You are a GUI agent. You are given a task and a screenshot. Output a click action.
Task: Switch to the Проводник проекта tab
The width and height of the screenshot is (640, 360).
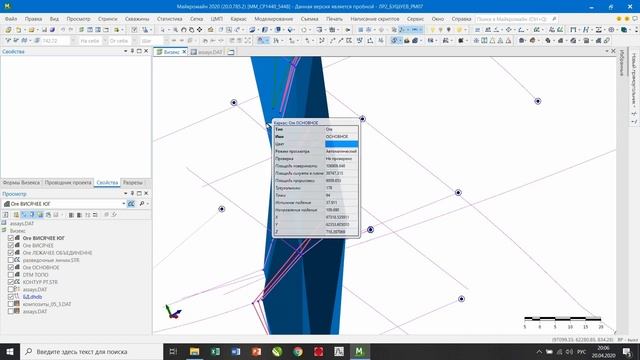(x=68, y=182)
